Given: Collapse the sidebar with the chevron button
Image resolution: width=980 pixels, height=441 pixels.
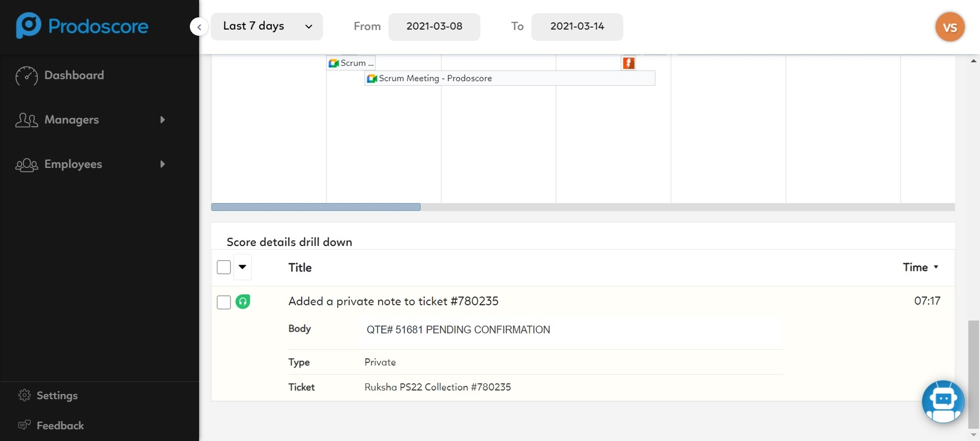Looking at the screenshot, I should (199, 26).
